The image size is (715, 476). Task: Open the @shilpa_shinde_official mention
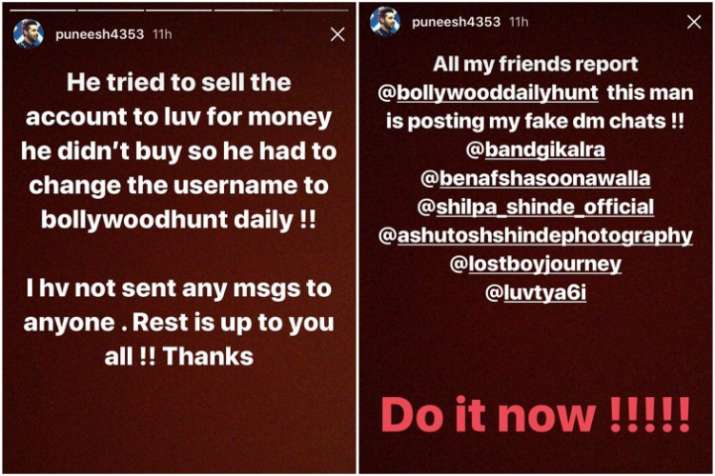point(535,207)
